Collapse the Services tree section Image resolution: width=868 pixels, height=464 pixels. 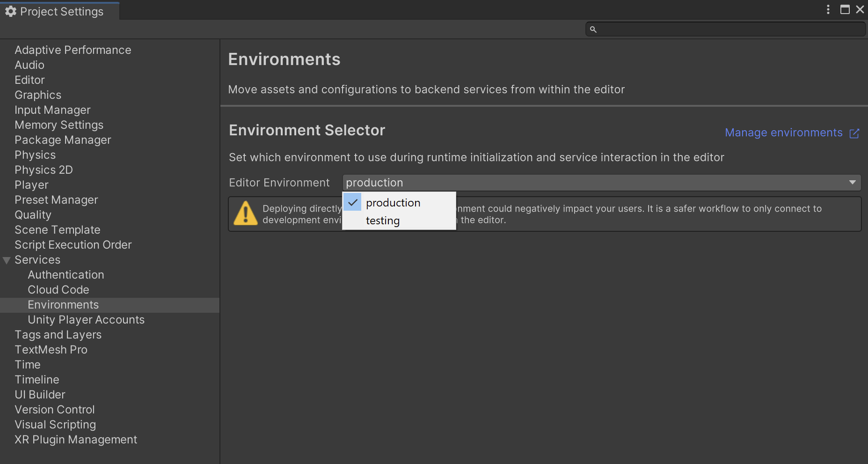[x=7, y=260]
